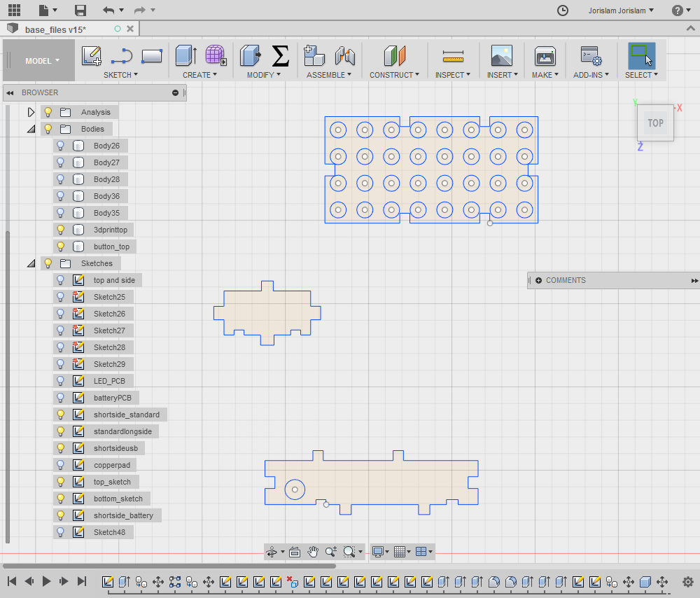The height and width of the screenshot is (598, 700).
Task: Expand the COMMENTS panel
Action: 538,281
